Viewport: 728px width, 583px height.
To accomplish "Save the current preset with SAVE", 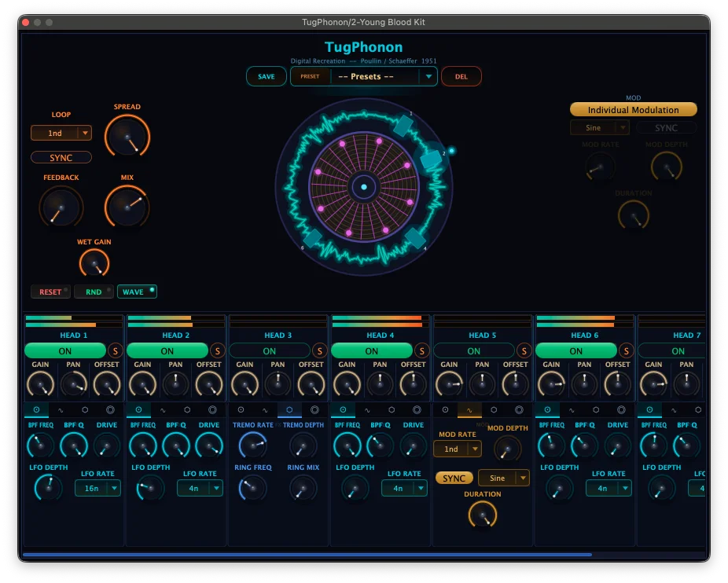I will (267, 76).
